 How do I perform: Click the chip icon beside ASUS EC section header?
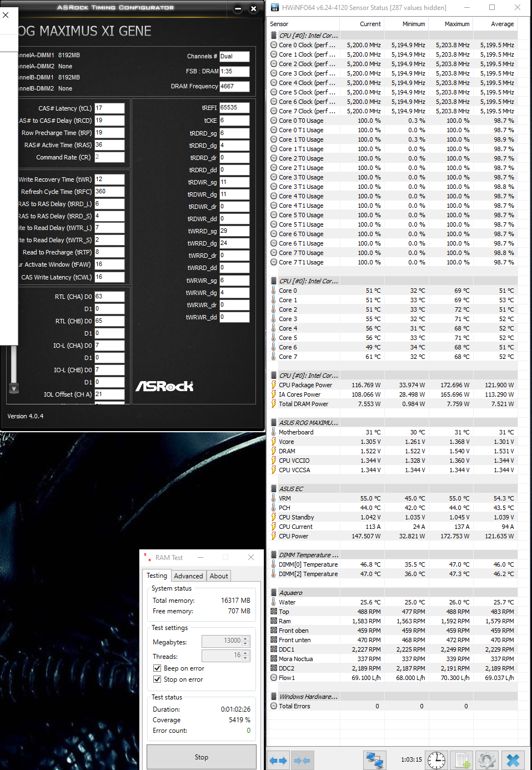(274, 489)
